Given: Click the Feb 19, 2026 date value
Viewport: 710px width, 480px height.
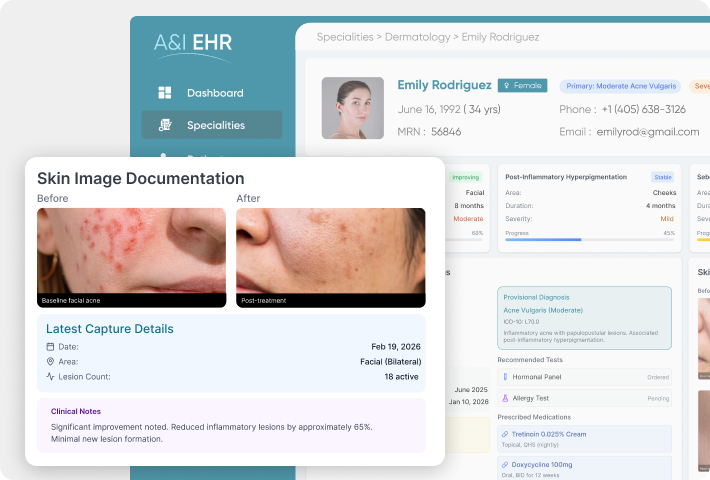Looking at the screenshot, I should coord(396,347).
